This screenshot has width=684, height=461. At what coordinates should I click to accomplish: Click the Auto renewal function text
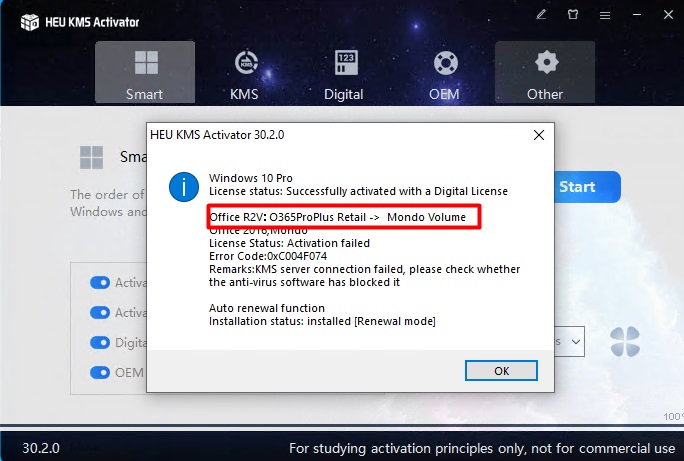coord(267,308)
